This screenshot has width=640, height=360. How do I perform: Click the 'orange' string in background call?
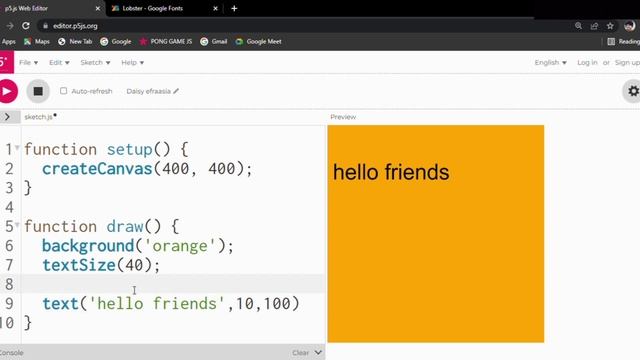pyautogui.click(x=180, y=246)
